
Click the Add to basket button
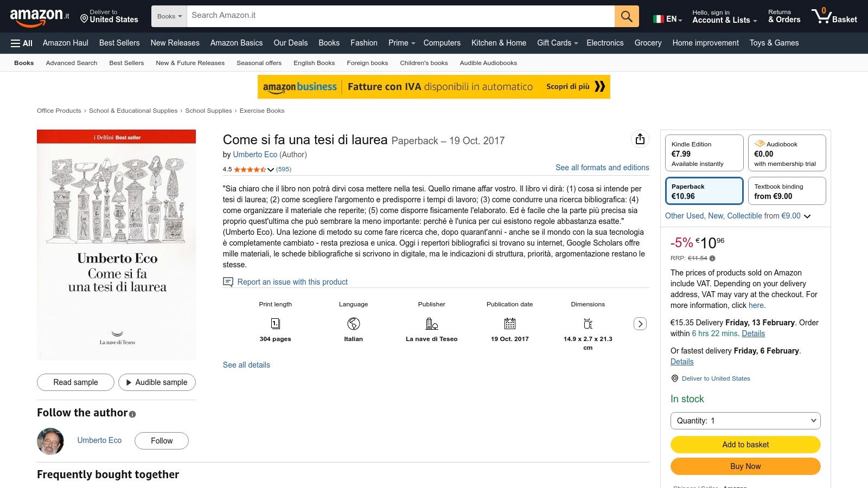[x=745, y=445]
